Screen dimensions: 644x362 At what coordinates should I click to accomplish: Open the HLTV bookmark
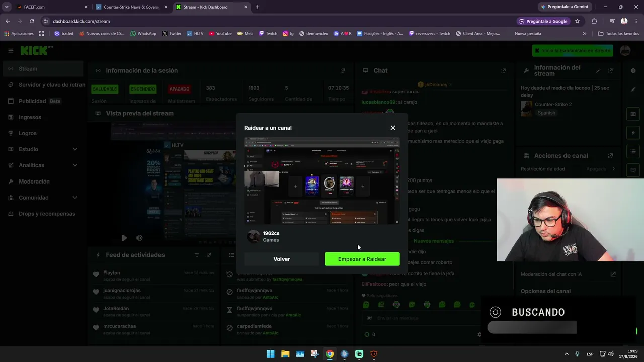tap(195, 34)
